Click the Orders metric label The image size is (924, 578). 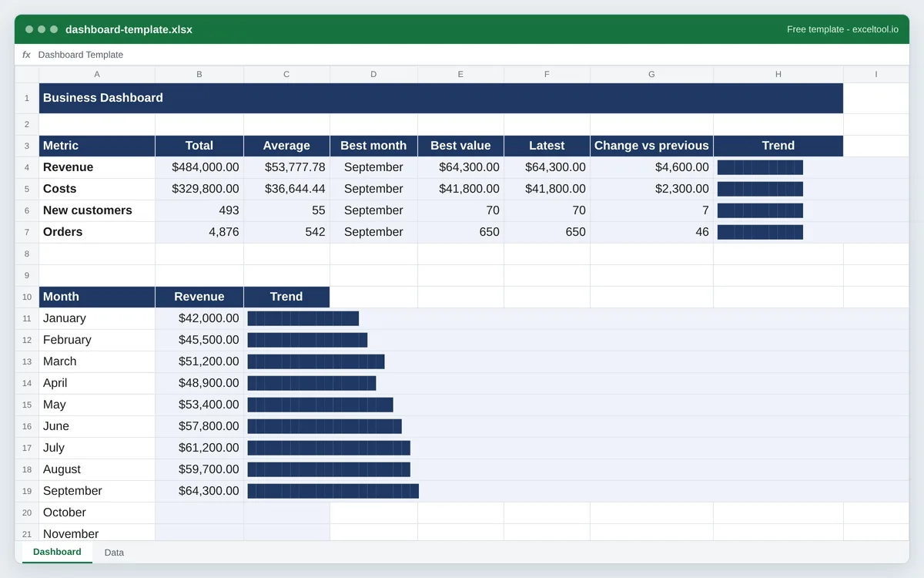pyautogui.click(x=97, y=232)
